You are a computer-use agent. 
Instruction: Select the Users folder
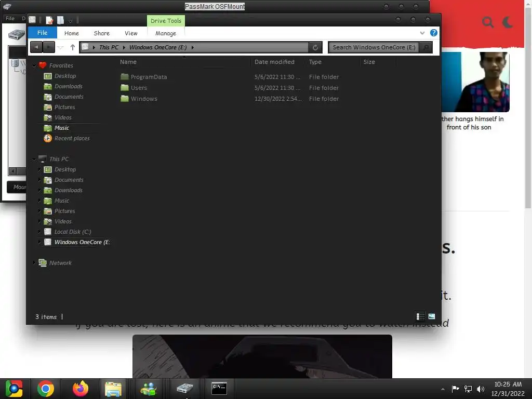pyautogui.click(x=139, y=88)
